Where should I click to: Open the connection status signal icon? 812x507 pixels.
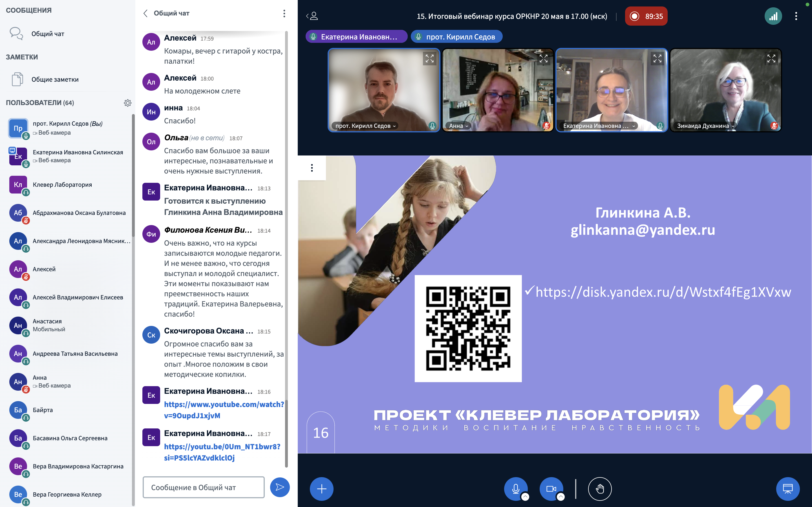[773, 16]
